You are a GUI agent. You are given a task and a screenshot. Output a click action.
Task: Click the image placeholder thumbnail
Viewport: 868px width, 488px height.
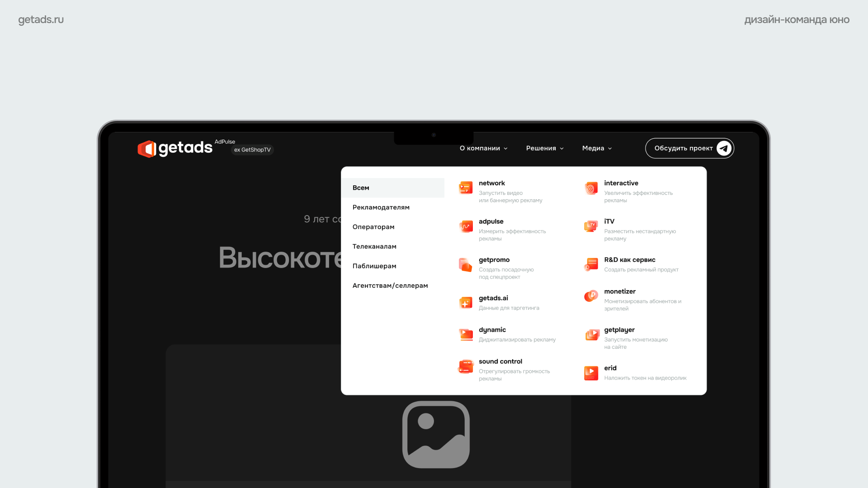[x=436, y=435]
